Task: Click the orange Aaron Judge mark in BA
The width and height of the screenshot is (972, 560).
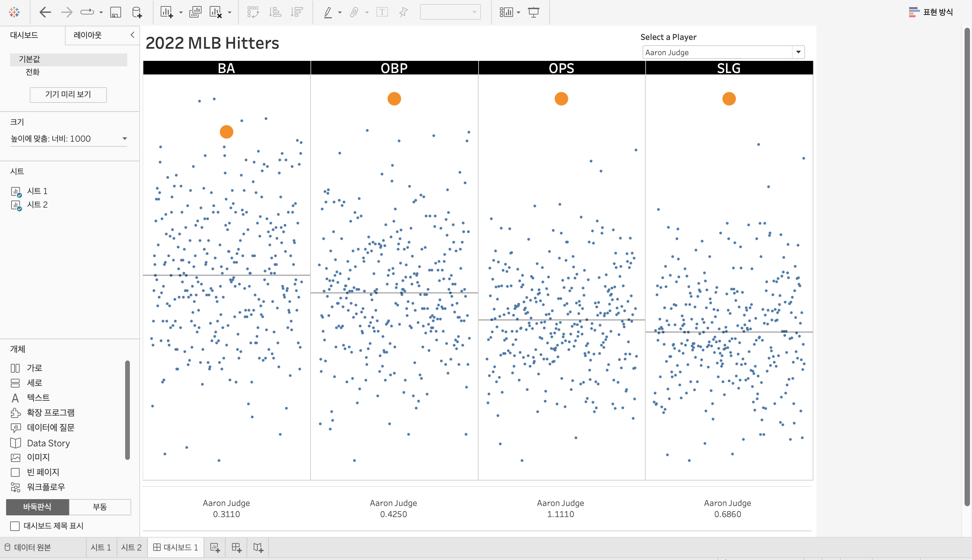Action: click(x=227, y=132)
